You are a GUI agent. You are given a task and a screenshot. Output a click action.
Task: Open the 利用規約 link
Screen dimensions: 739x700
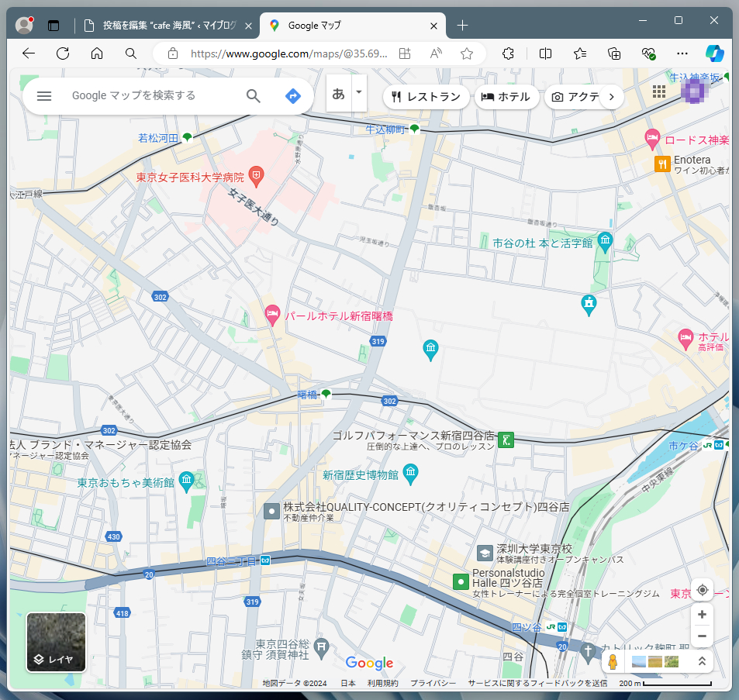pos(382,683)
